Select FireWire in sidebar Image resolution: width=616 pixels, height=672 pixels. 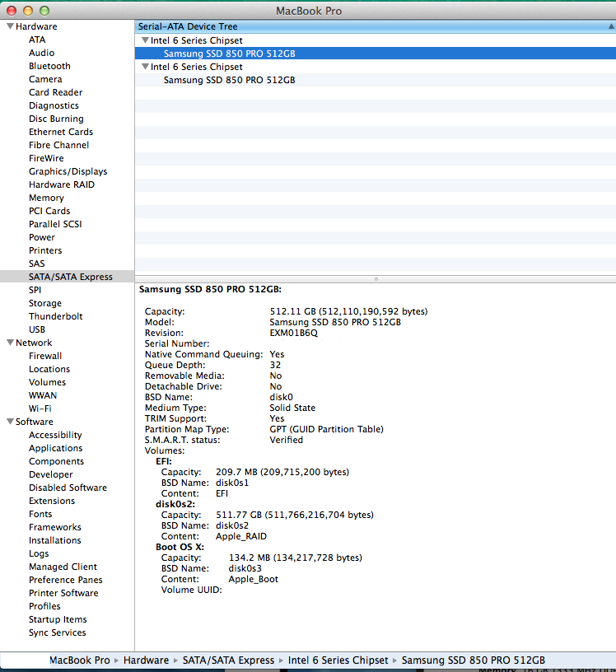pyautogui.click(x=46, y=158)
